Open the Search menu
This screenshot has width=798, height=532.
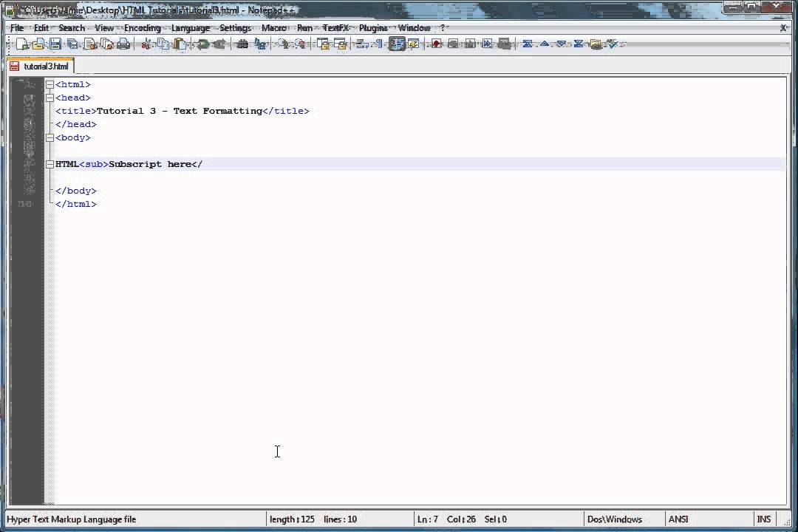[72, 28]
